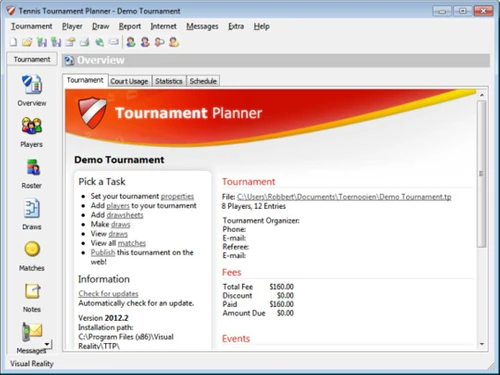Click the shield app icon in title bar
The image size is (500, 375).
11,11
